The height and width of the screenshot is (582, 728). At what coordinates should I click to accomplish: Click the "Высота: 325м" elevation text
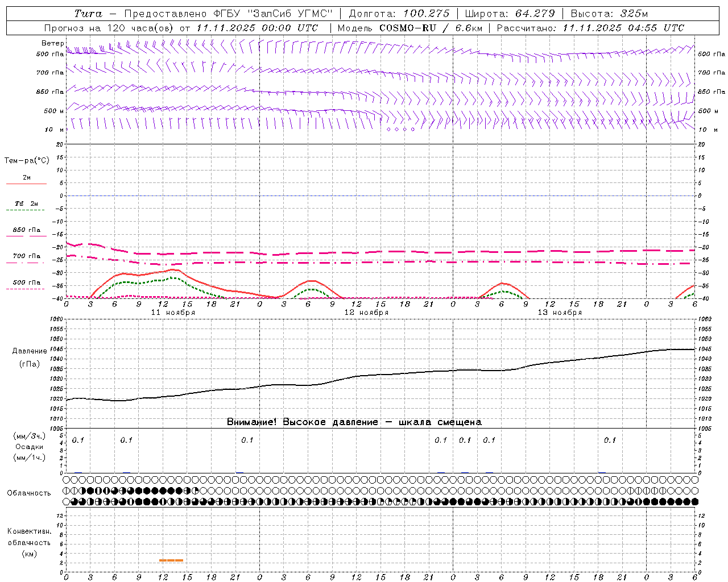point(609,14)
